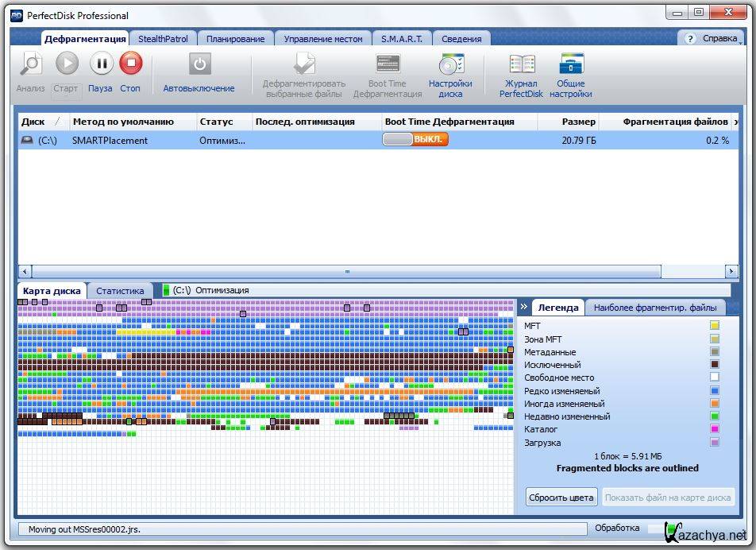The width and height of the screenshot is (756, 550).
Task: Open Общие настройки toolbox icon
Action: click(572, 64)
